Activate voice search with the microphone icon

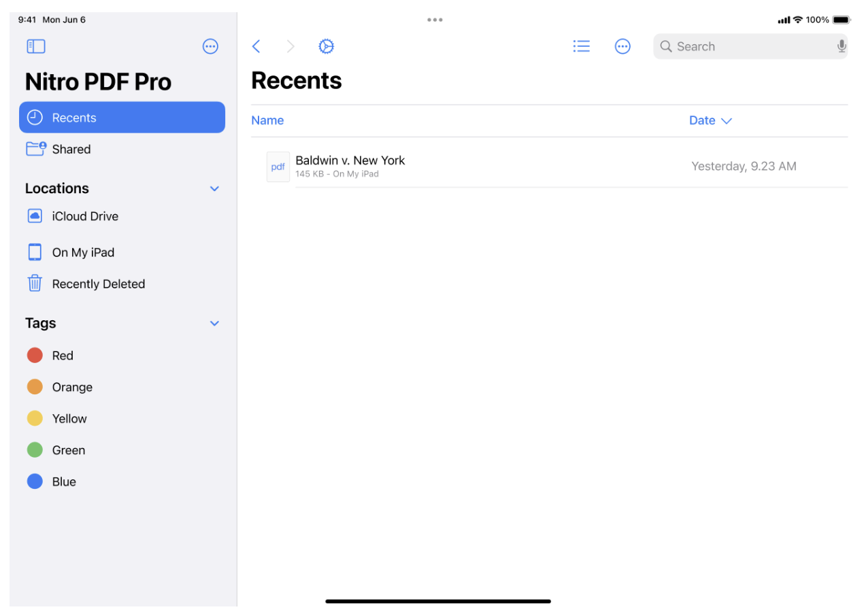pyautogui.click(x=842, y=46)
